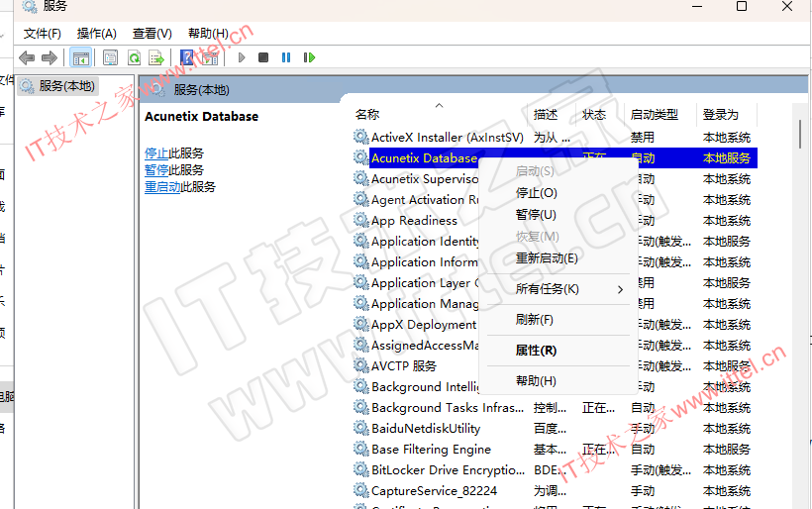Choose 暂停(U) in the context menu
This screenshot has height=509, width=812.
(558, 215)
